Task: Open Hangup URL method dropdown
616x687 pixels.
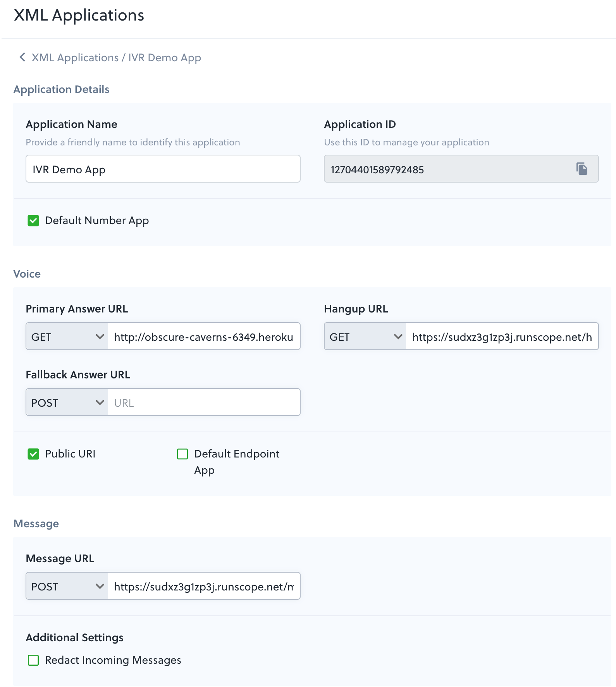Action: point(365,337)
